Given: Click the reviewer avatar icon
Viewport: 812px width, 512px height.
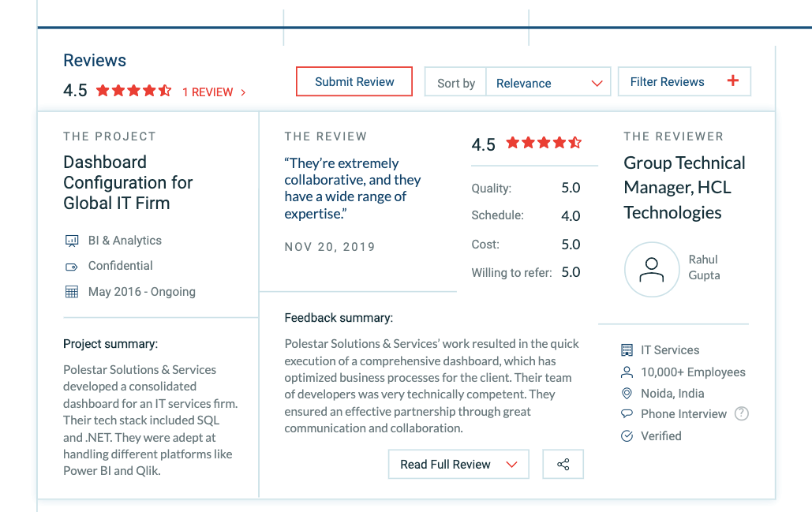Looking at the screenshot, I should click(x=651, y=270).
